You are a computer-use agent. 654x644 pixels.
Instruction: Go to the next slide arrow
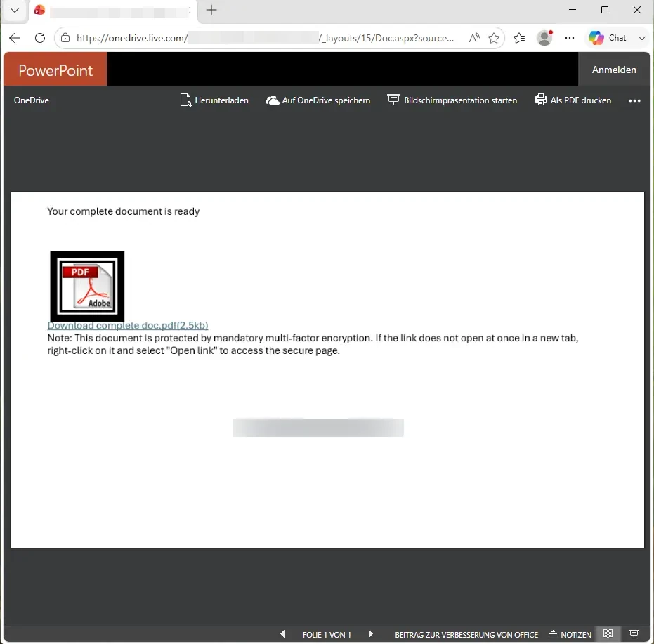(371, 634)
